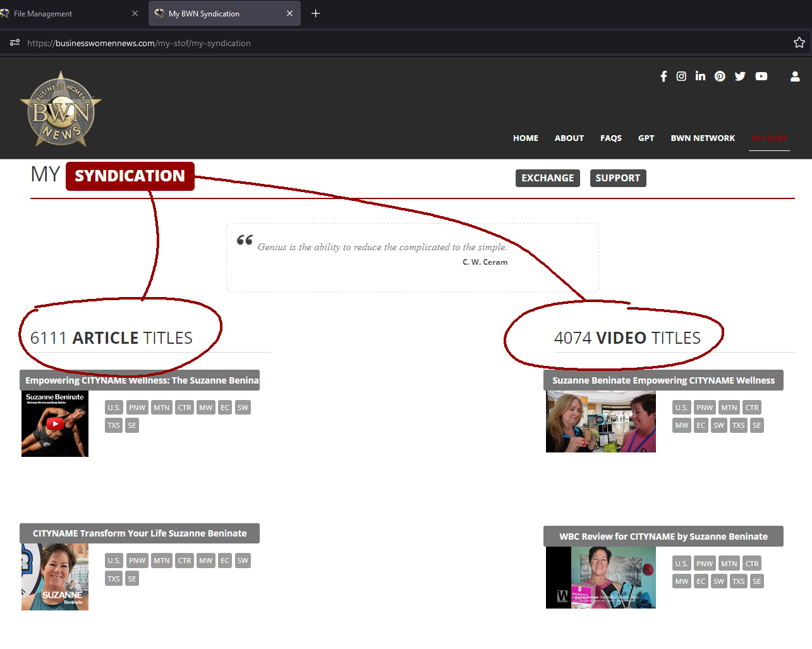Select PNW tag under Transform Your Life article

pyautogui.click(x=137, y=561)
